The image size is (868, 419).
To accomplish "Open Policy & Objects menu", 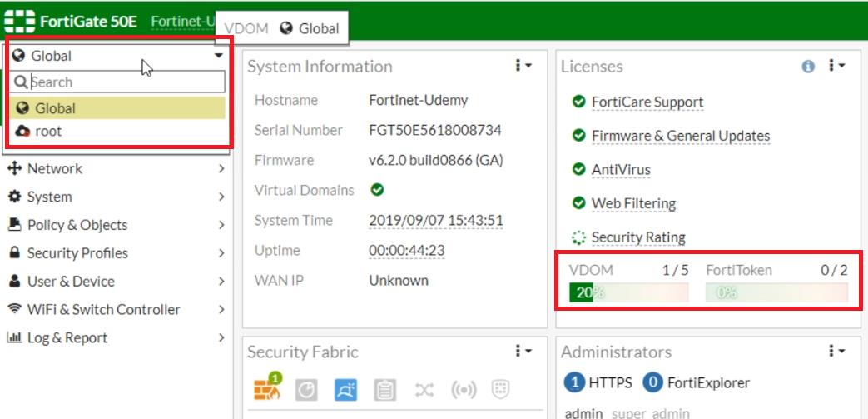I will coord(117,225).
